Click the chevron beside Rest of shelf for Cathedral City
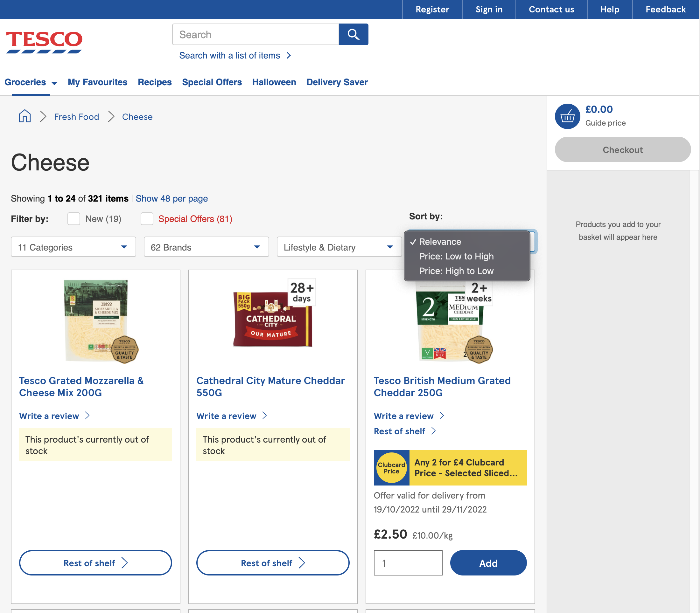700x613 pixels. [302, 563]
